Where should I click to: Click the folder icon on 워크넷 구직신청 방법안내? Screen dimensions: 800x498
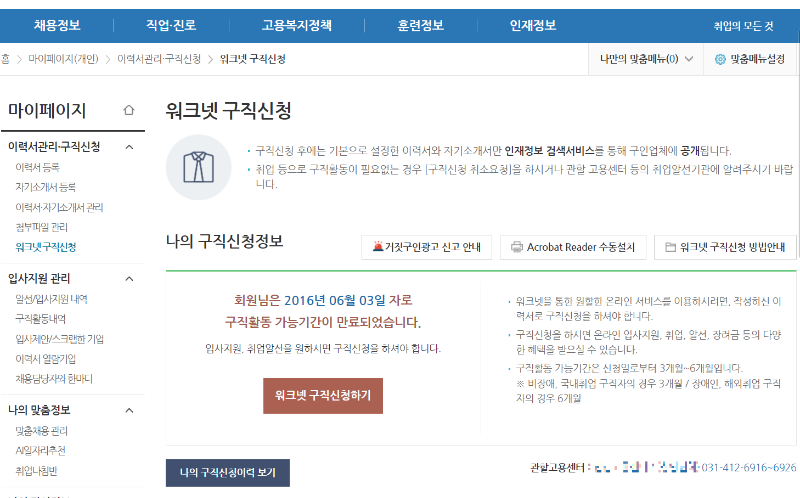[x=670, y=247]
